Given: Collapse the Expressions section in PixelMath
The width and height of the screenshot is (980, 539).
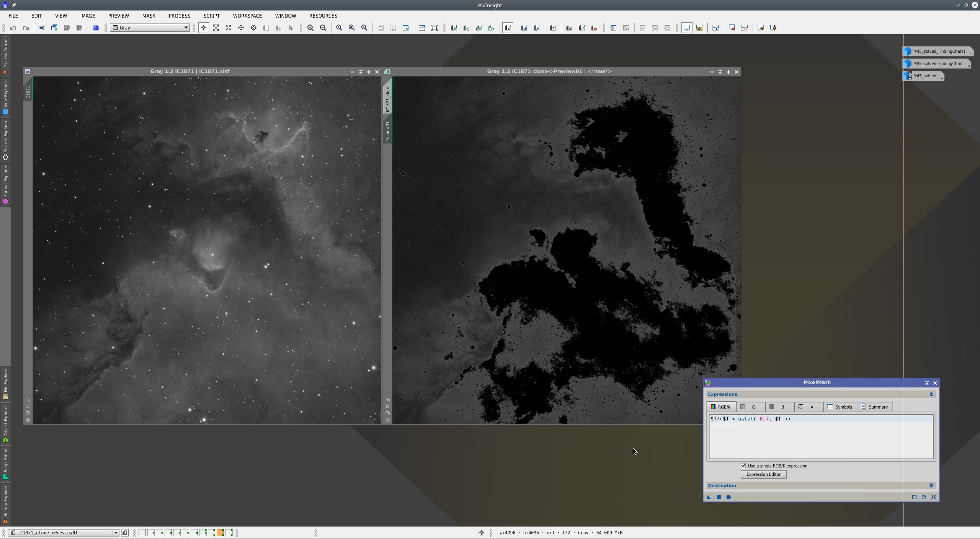Looking at the screenshot, I should [931, 394].
